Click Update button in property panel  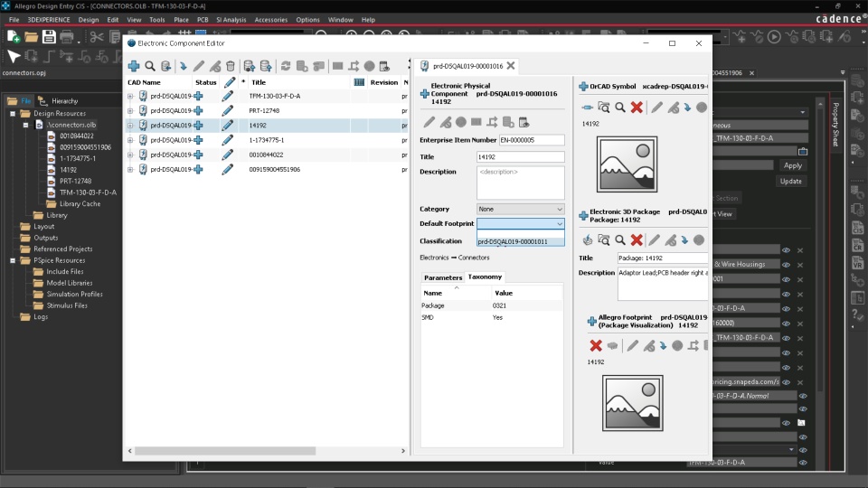pyautogui.click(x=790, y=181)
